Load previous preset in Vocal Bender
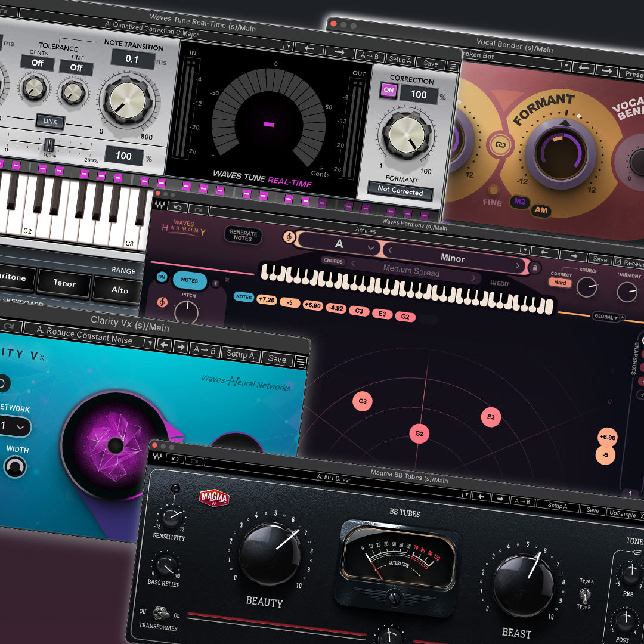This screenshot has width=644, height=644. coord(583,67)
